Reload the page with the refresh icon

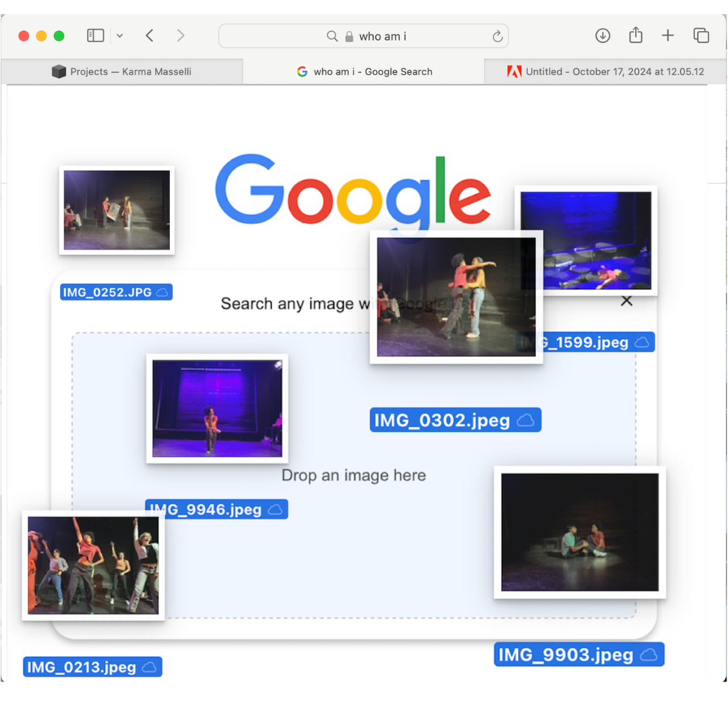(497, 36)
